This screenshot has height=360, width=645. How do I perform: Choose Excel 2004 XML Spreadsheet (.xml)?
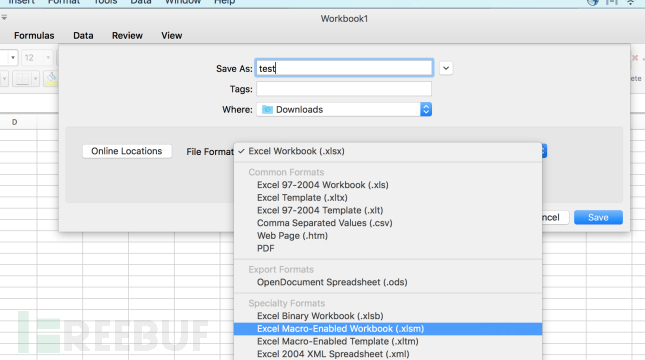coord(388,354)
